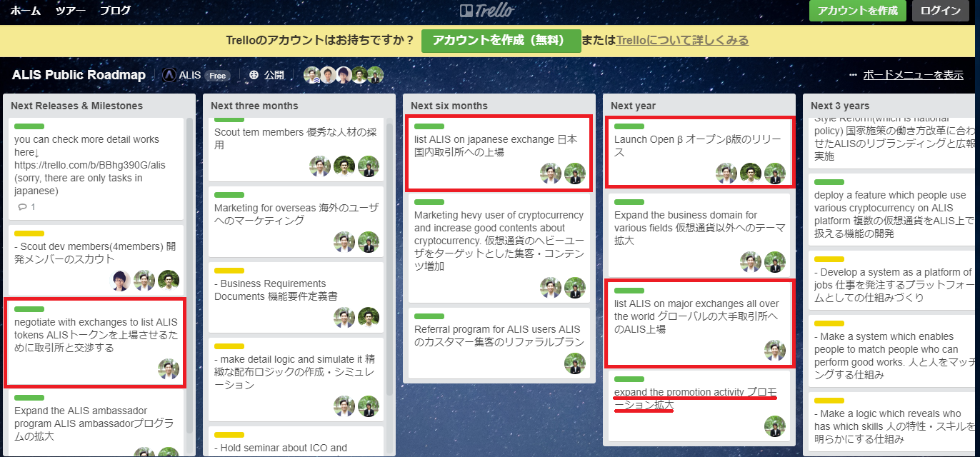Image resolution: width=980 pixels, height=457 pixels.
Task: Click yellow label on Scout dev members card
Action: (x=29, y=233)
